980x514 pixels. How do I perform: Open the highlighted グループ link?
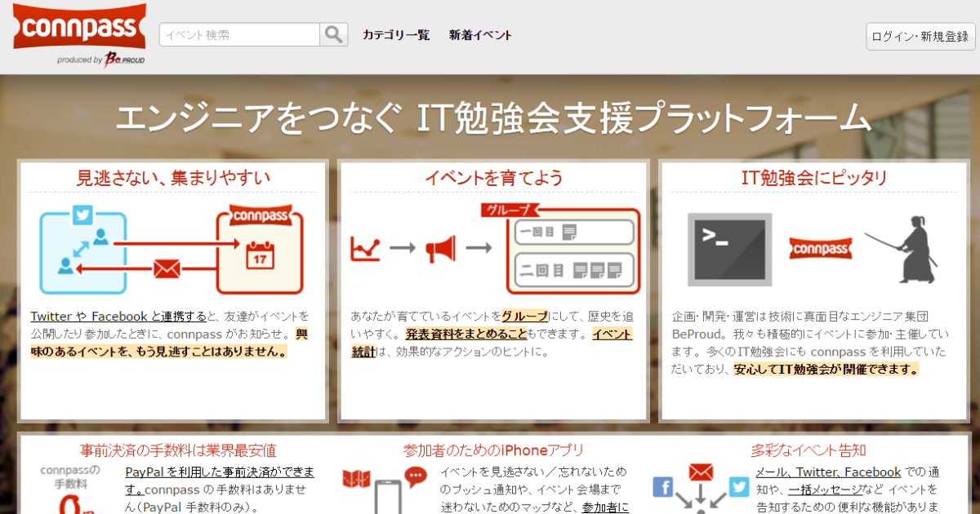pos(524,316)
